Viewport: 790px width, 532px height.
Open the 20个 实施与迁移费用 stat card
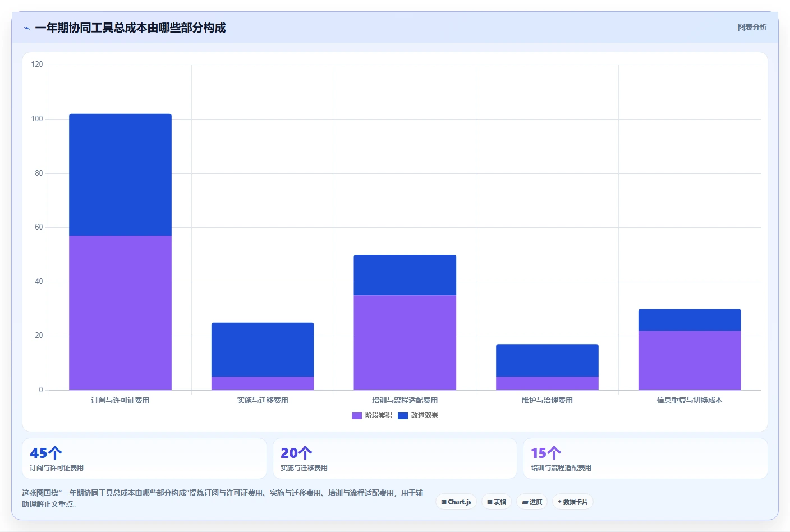(395, 458)
